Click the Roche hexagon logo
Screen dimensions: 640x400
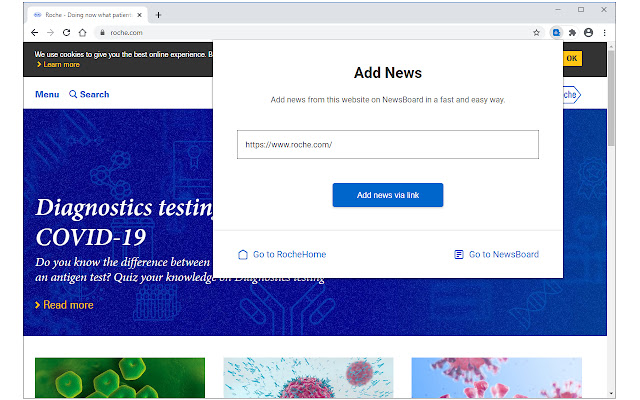pos(571,95)
